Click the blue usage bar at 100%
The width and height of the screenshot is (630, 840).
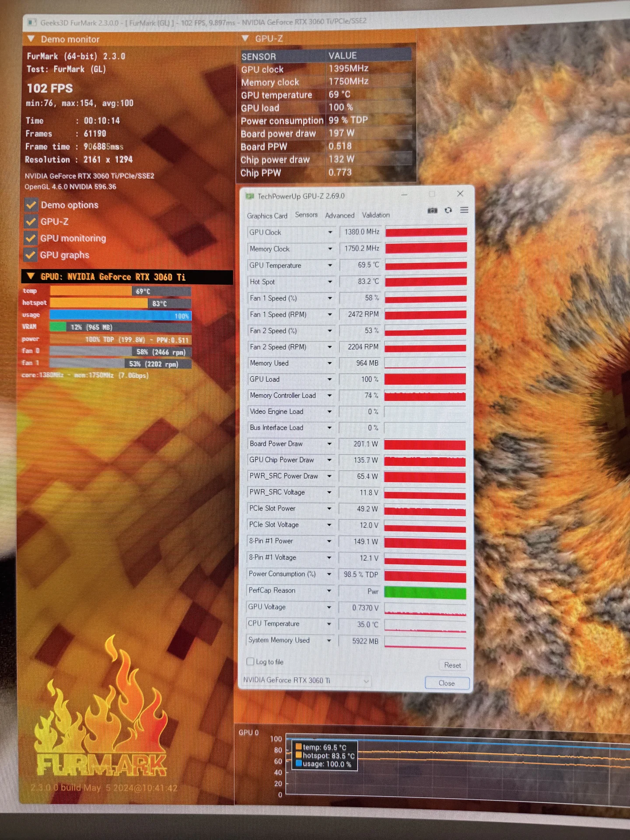point(120,315)
